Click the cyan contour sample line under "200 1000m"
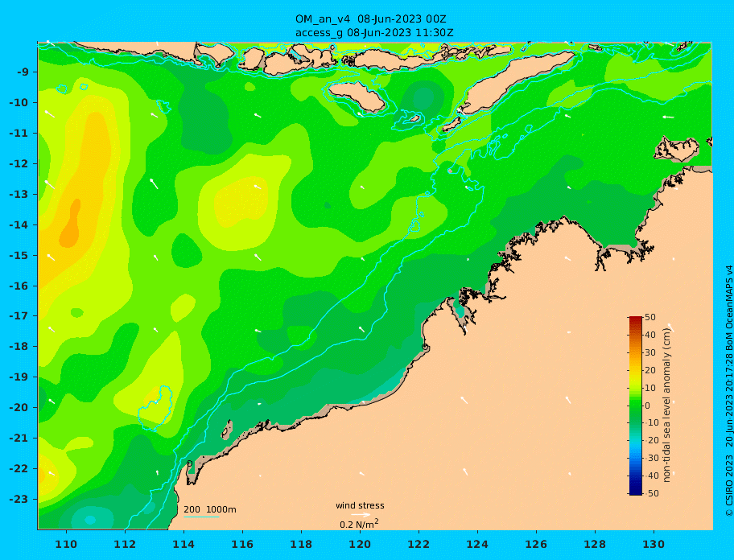The image size is (734, 560). click(201, 517)
